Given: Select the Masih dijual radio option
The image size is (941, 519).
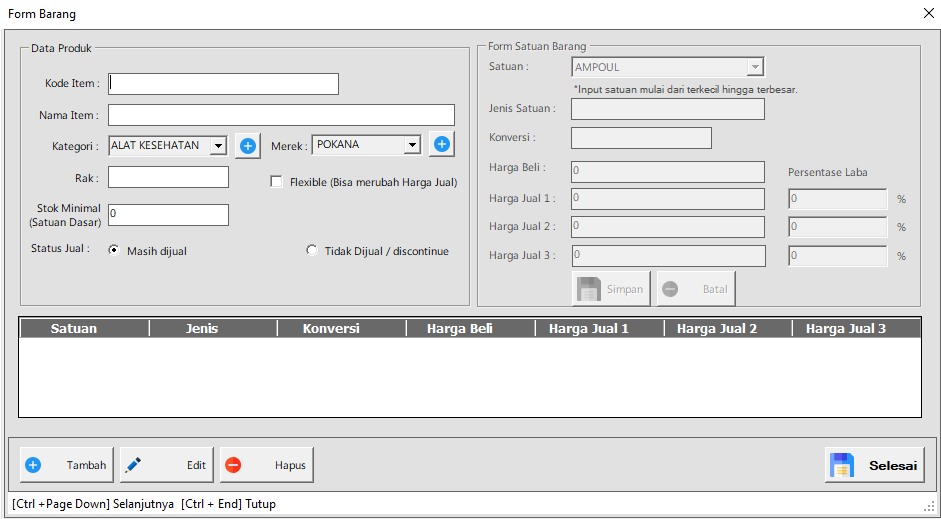Looking at the screenshot, I should pos(114,251).
